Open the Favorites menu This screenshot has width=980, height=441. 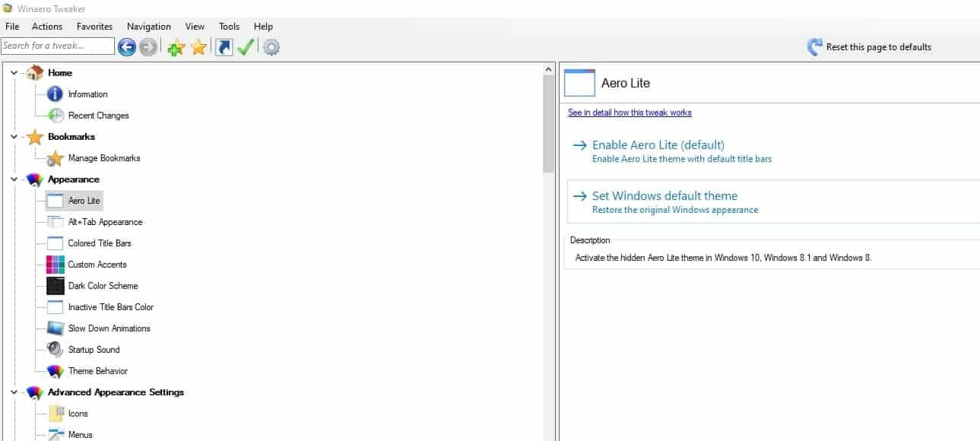[94, 27]
